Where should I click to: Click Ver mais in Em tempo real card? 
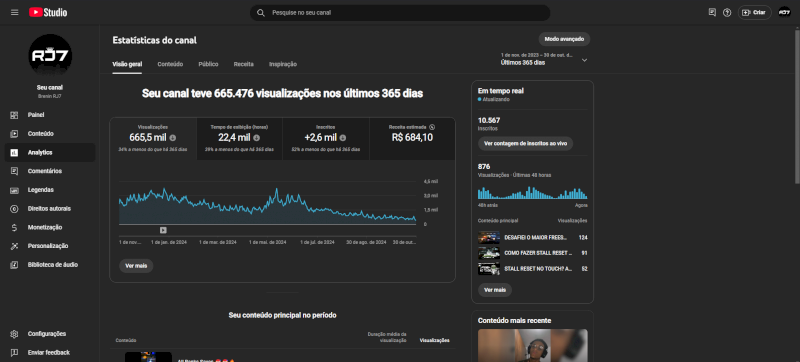[495, 290]
